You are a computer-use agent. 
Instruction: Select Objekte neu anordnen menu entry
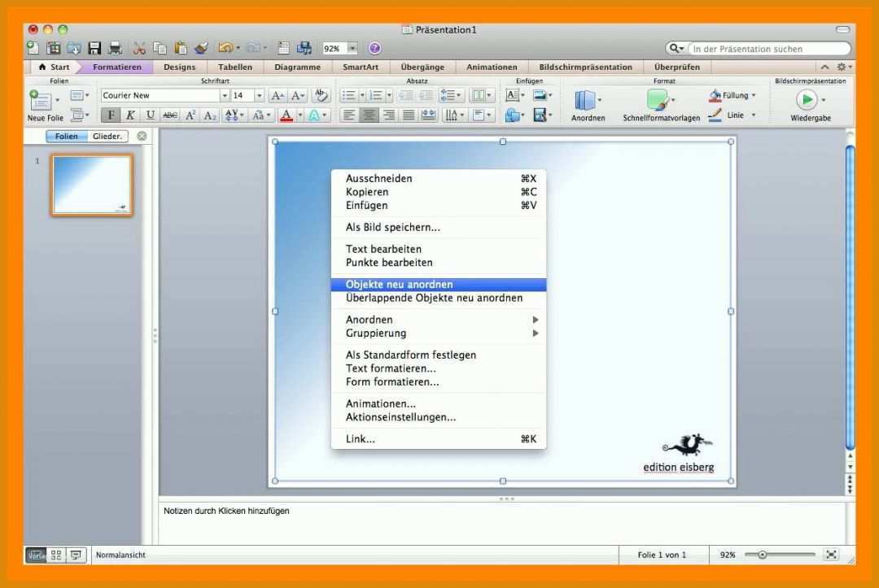click(439, 285)
